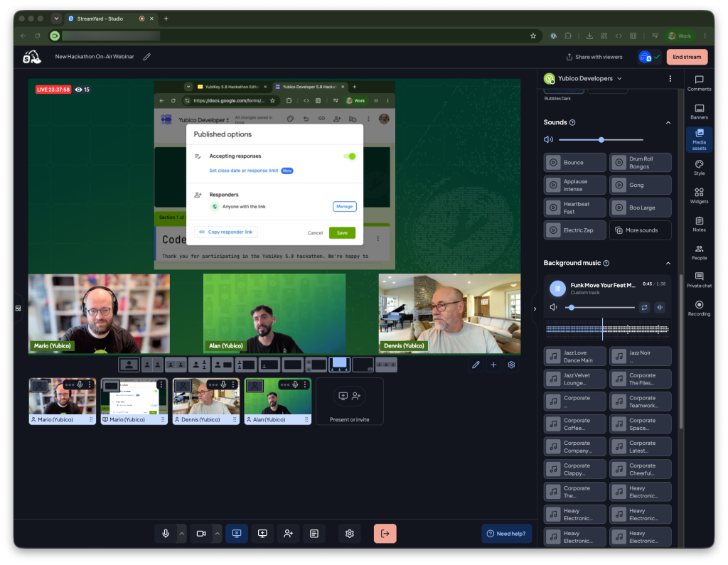
Task: Open the Style panel
Action: pyautogui.click(x=699, y=167)
